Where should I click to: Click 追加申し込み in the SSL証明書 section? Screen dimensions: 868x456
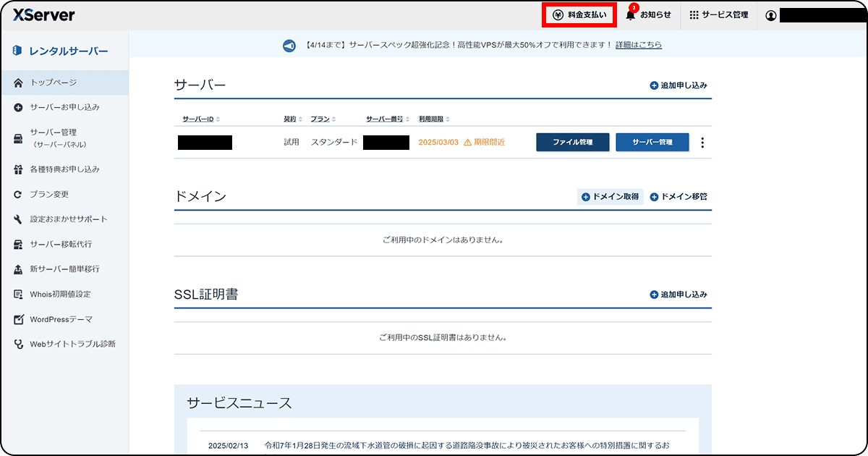tap(678, 295)
